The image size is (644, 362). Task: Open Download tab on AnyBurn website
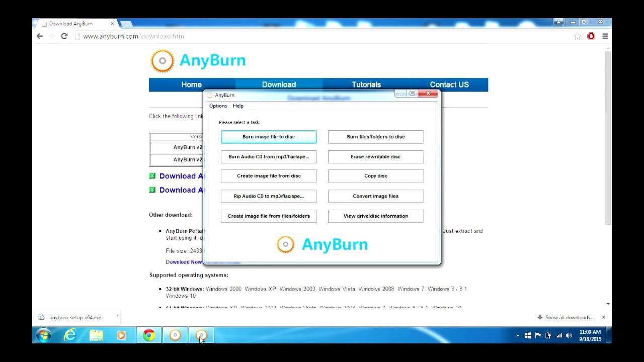click(x=279, y=84)
